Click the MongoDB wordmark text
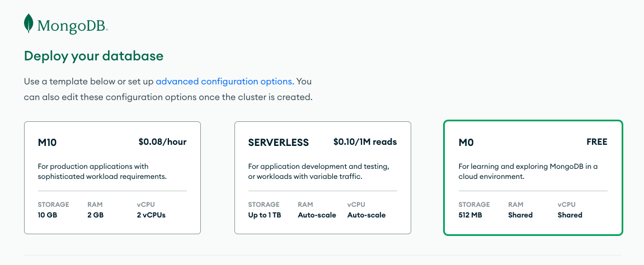644x265 pixels. (x=72, y=25)
